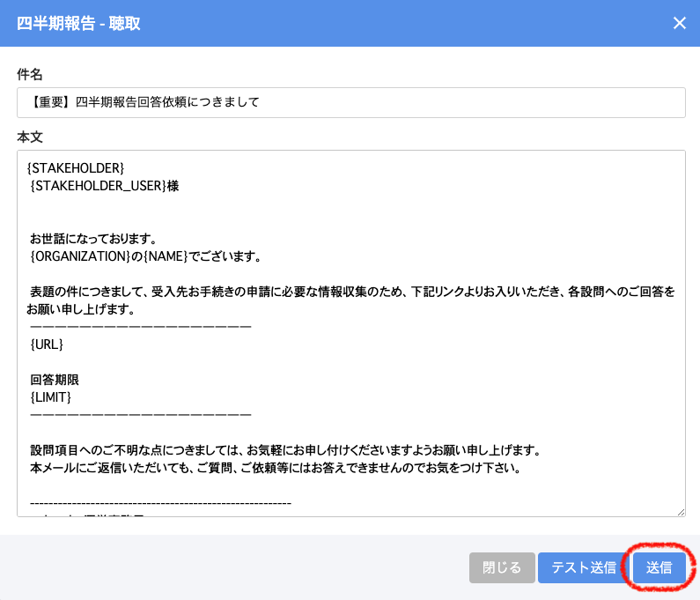Click the paragraph beginning 表題の件につきまして
700x600 pixels.
tap(352, 292)
